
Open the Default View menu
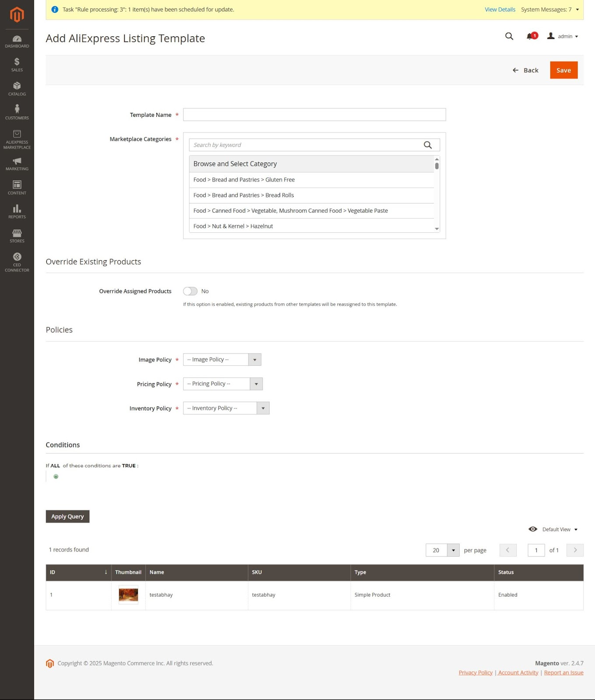[x=554, y=529]
